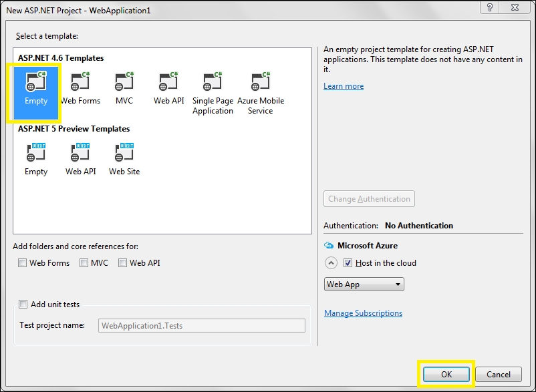Open the Learn more link
Image resolution: width=536 pixels, height=392 pixels.
pyautogui.click(x=344, y=86)
